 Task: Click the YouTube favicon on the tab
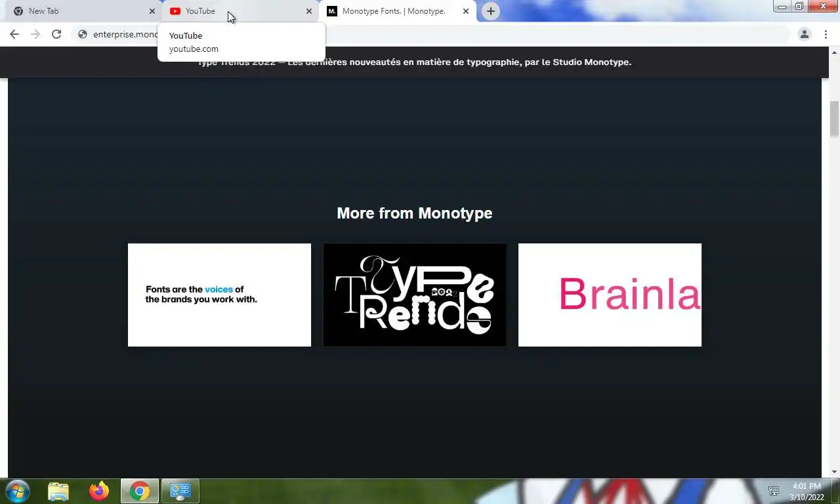click(x=175, y=11)
